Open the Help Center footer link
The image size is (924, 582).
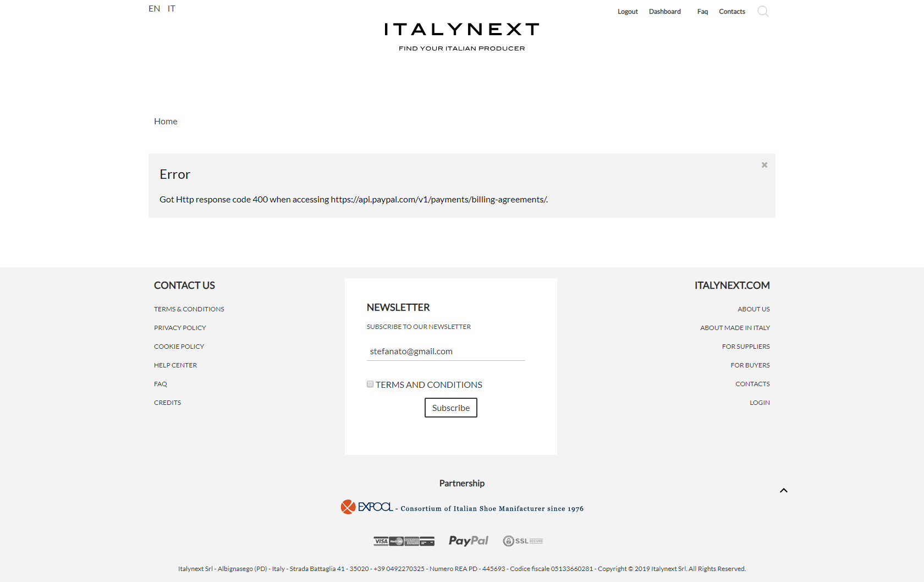point(175,365)
